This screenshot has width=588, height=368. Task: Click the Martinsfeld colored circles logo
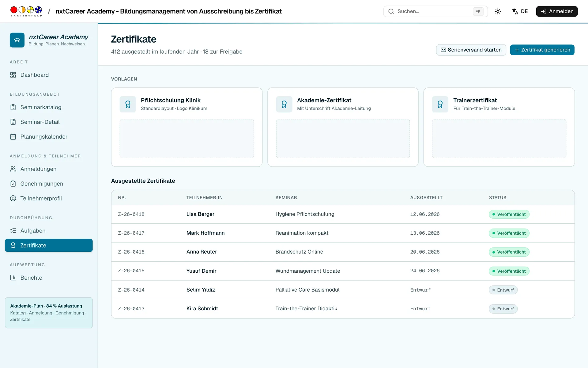(26, 11)
